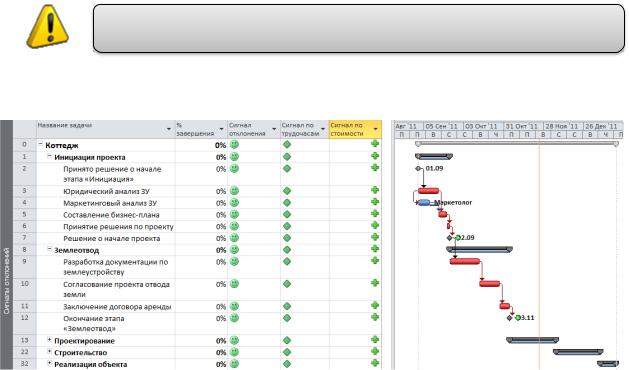Select the Сигнал по стоимости column header
The width and height of the screenshot is (629, 370).
[x=355, y=129]
